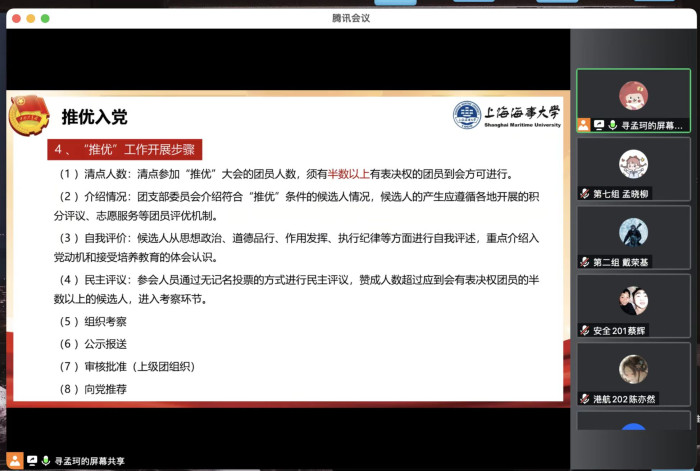Select 第七组 孟晓柳's avatar thumbnail
Screen dimensions: 700x471
pyautogui.click(x=633, y=164)
